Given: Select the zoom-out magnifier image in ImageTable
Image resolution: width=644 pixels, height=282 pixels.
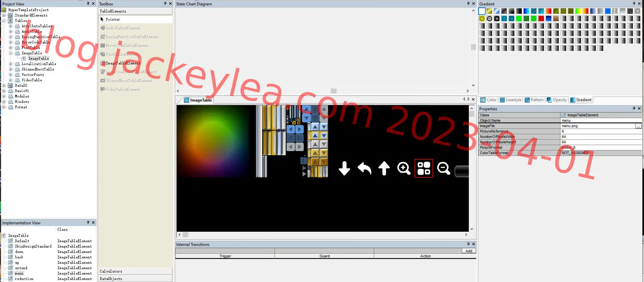Looking at the screenshot, I should tap(444, 168).
